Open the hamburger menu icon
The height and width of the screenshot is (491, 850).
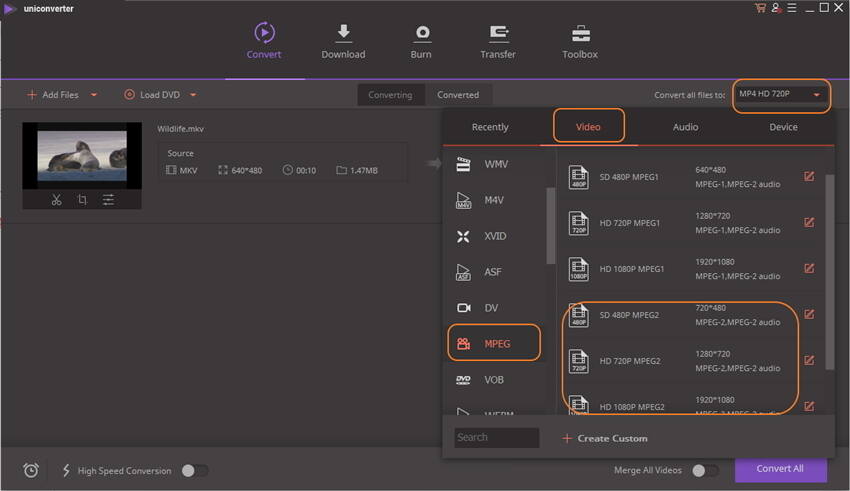(792, 8)
